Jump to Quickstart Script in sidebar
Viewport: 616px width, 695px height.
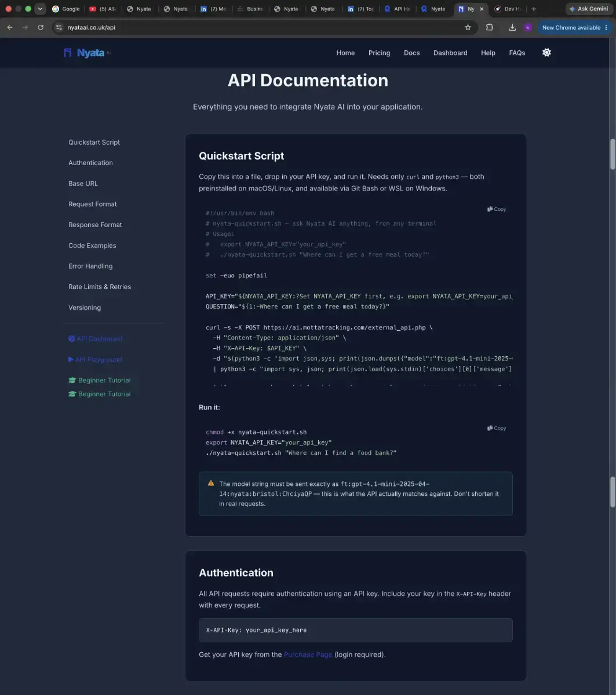[94, 142]
